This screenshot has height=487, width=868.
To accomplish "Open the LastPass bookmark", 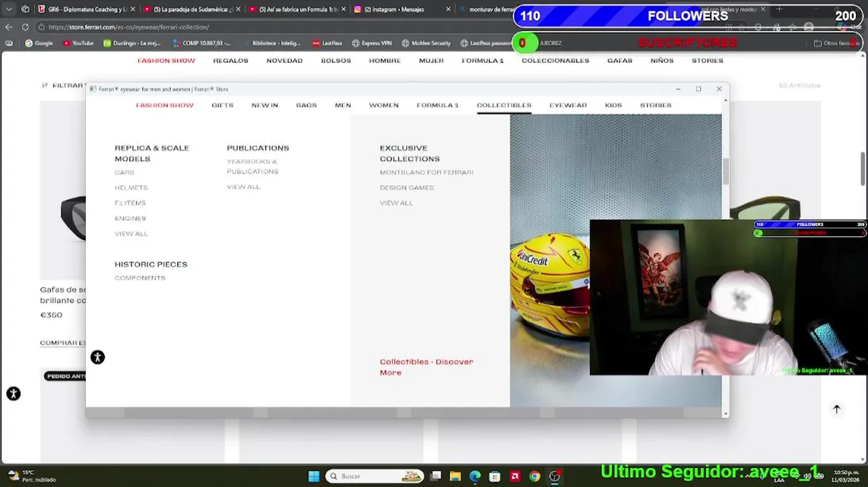I will (x=327, y=43).
